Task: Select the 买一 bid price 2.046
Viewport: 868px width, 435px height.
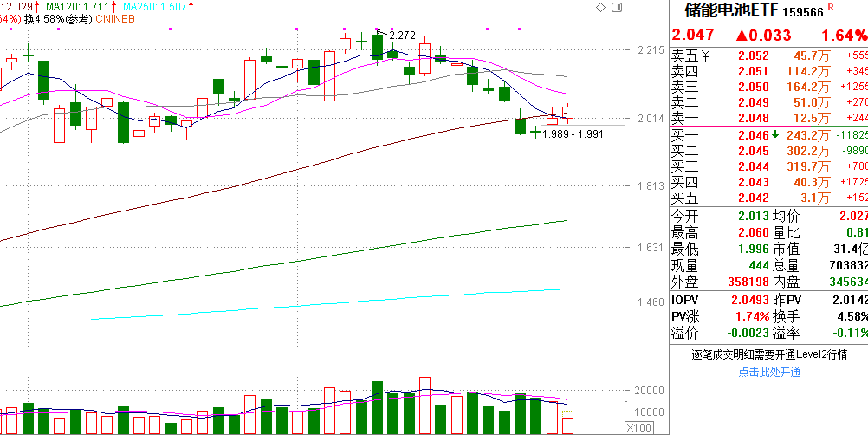Action: tap(754, 135)
